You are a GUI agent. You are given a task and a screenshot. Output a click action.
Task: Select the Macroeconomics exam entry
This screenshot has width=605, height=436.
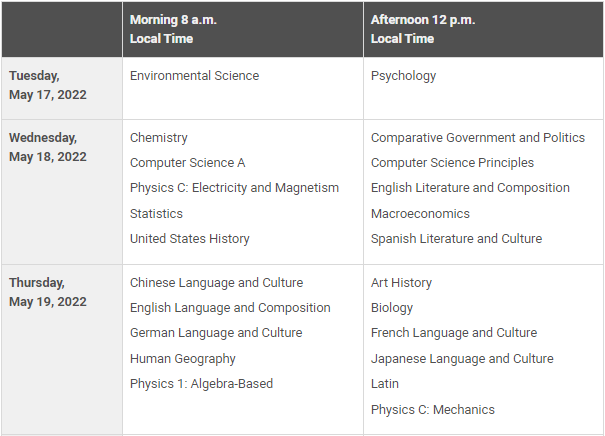click(420, 214)
